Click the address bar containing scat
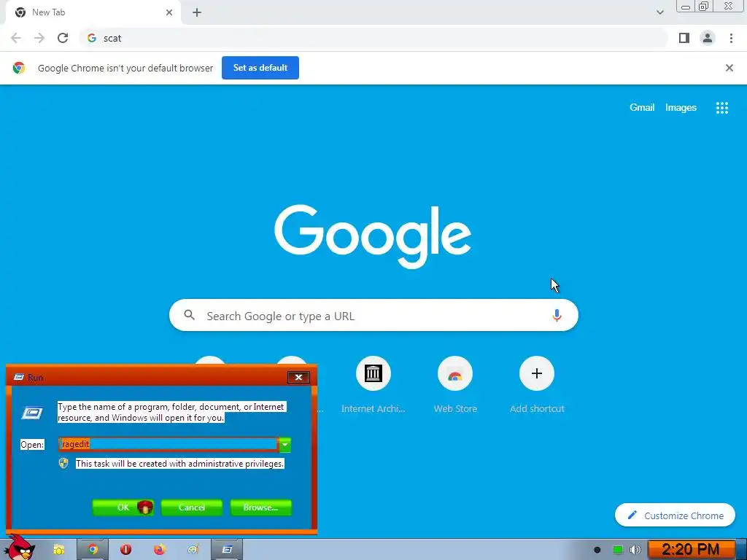Screen dimensions: 747x560 point(373,38)
